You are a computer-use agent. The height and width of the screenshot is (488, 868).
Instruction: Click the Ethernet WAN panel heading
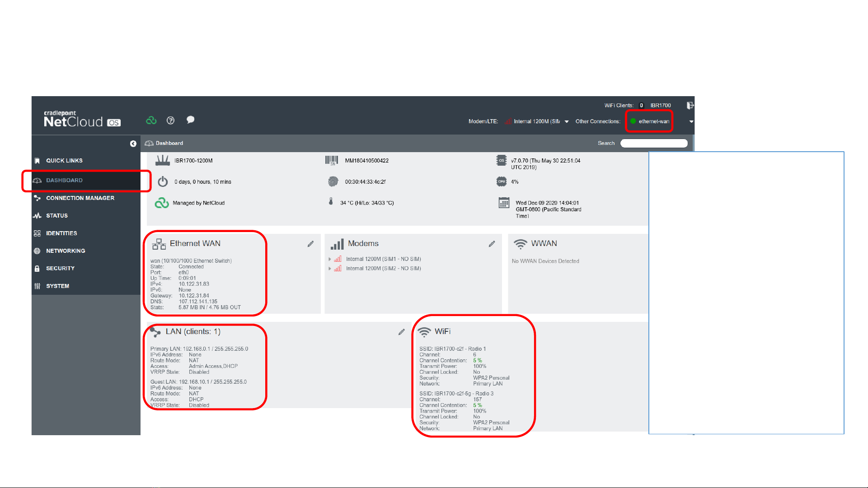(x=195, y=244)
